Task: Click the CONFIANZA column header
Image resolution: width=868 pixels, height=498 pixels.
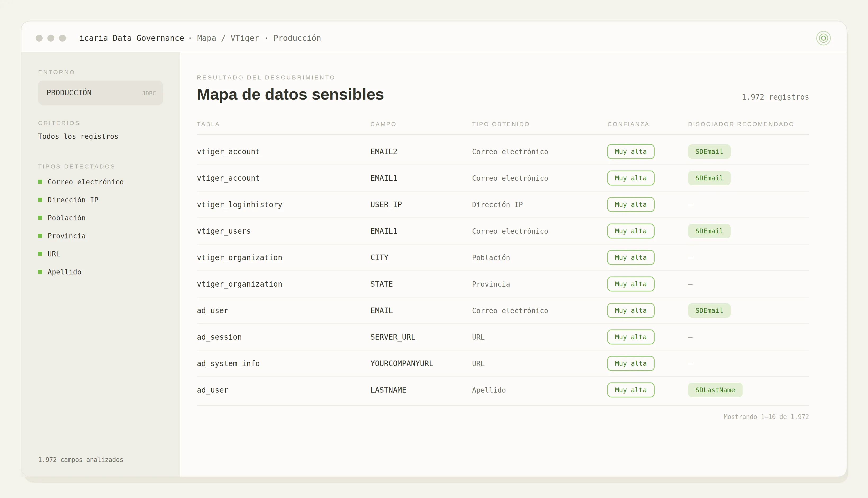Action: point(628,124)
